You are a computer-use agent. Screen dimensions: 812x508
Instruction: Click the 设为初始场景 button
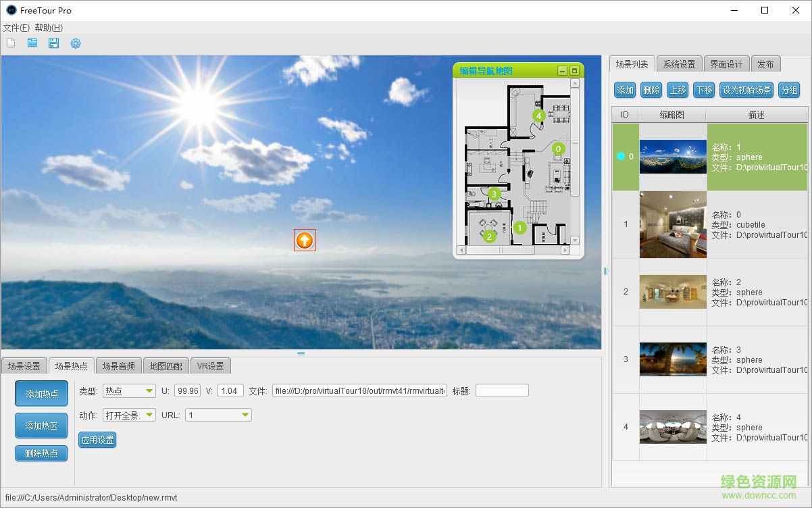coord(746,90)
